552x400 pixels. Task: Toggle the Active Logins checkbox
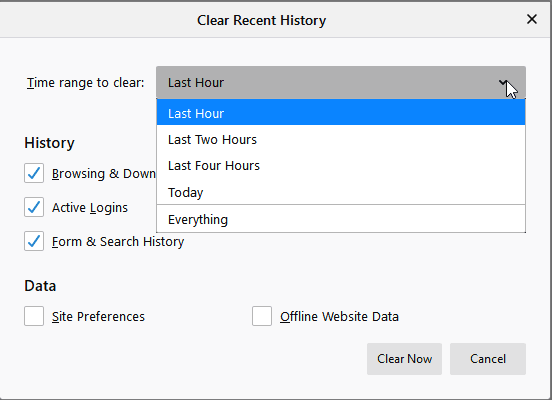click(34, 207)
